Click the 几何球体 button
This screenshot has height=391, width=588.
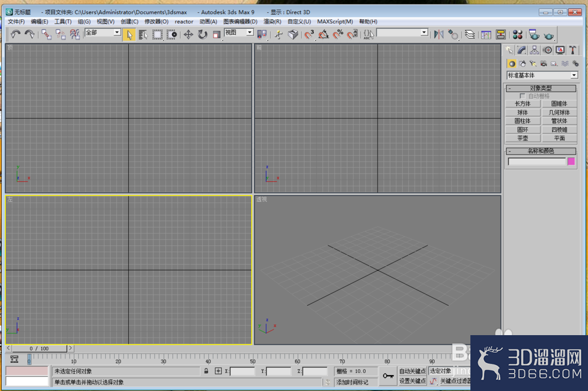pos(559,112)
